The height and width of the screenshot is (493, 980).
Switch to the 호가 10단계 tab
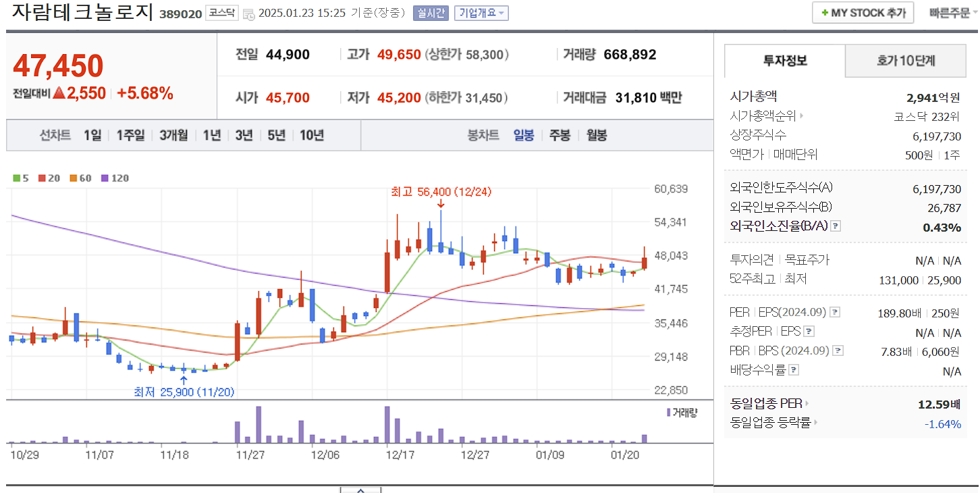[906, 60]
